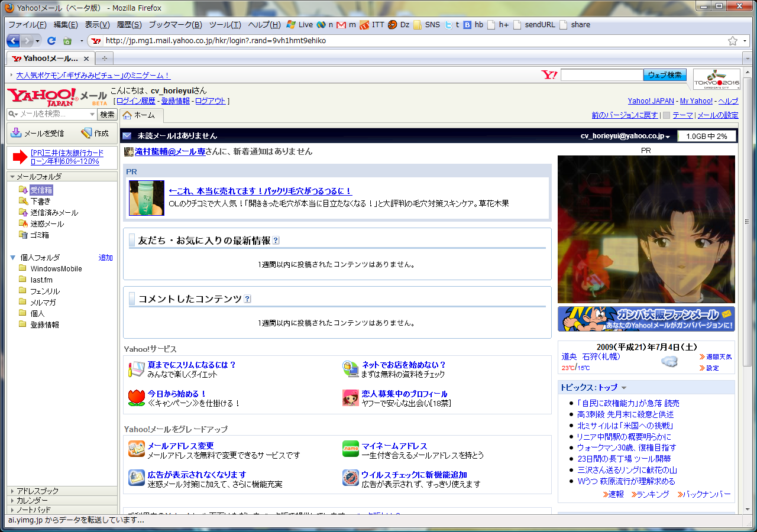Close the Yahoo!メール browser tab
The image size is (757, 532).
tap(86, 59)
